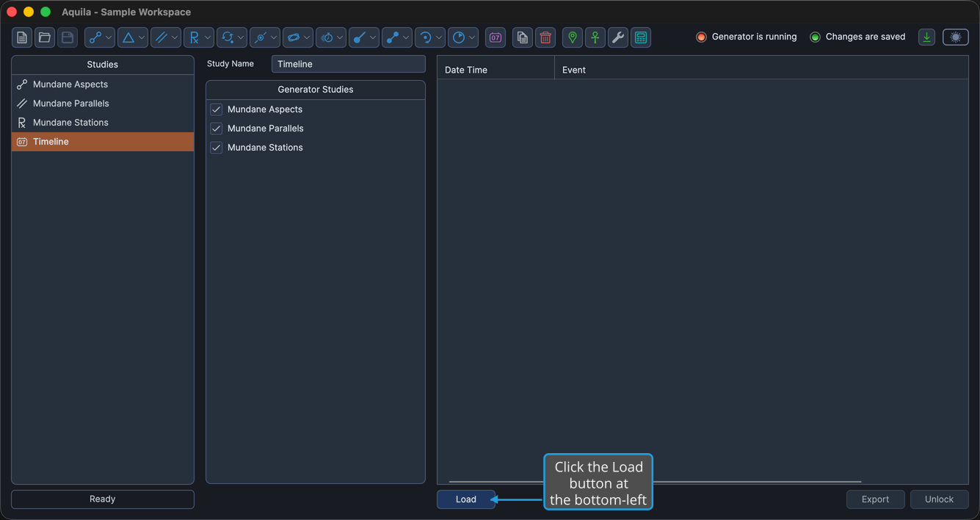
Task: Click the green location pin icon
Action: tap(573, 37)
